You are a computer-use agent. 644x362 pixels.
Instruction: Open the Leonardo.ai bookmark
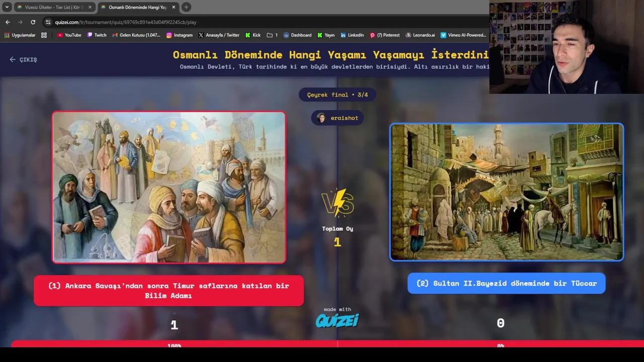(420, 35)
